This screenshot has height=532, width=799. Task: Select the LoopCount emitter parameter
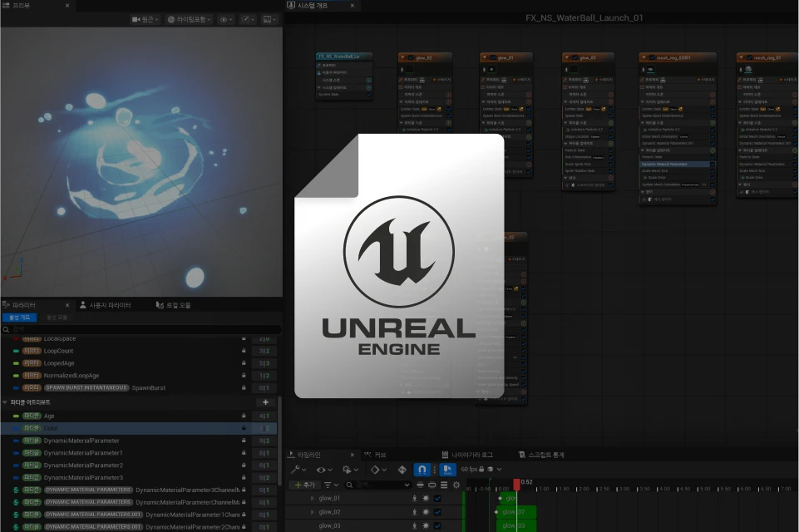pyautogui.click(x=139, y=351)
